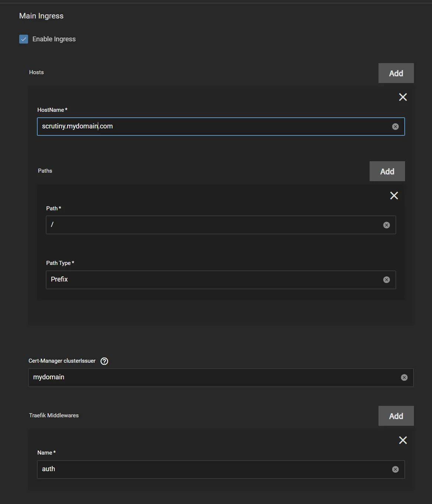Image resolution: width=432 pixels, height=504 pixels.
Task: Remove the auth Traefik middleware entry
Action: [402, 440]
